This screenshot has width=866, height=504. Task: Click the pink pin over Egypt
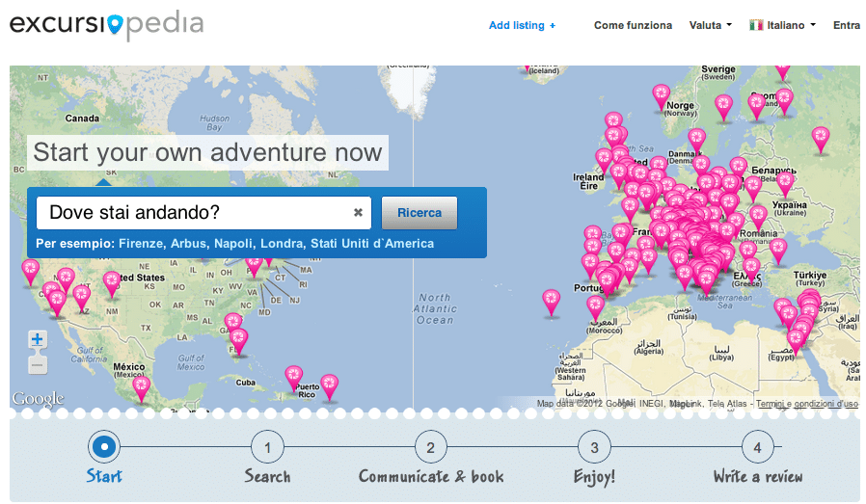796,340
